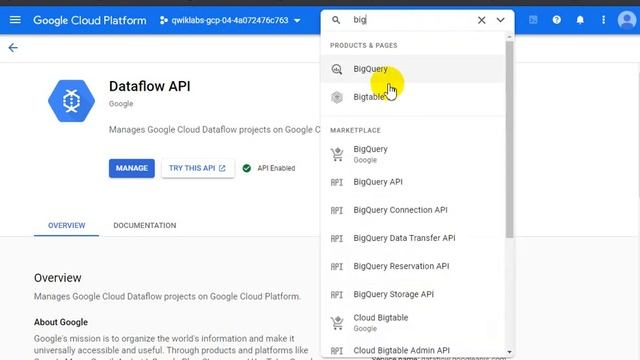Click the search magnifier icon
Image resolution: width=640 pixels, height=360 pixels.
336,20
